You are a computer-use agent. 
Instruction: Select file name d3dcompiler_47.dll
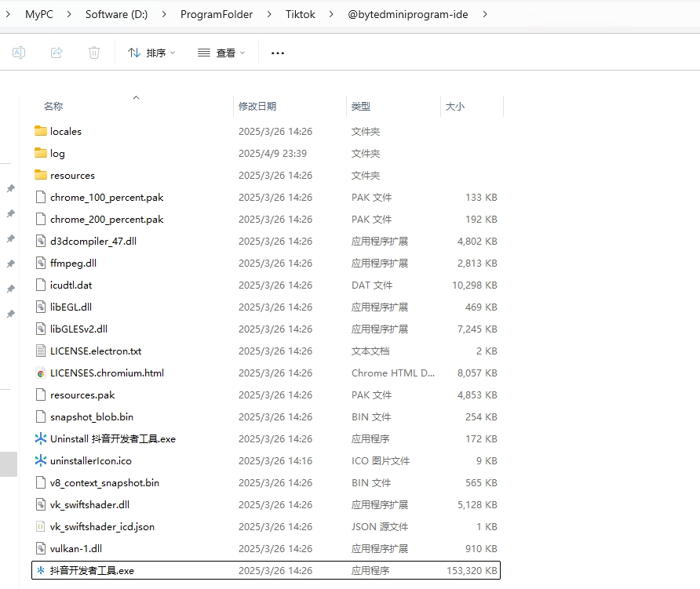[x=93, y=241]
